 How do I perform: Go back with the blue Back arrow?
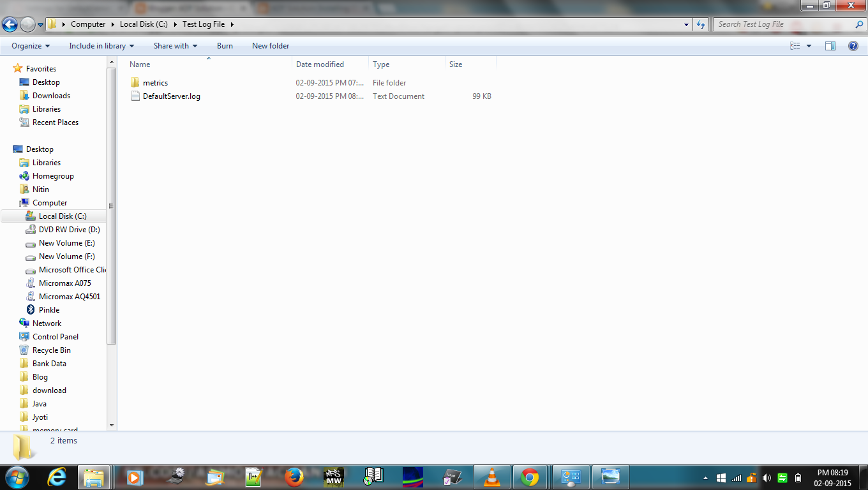click(10, 24)
